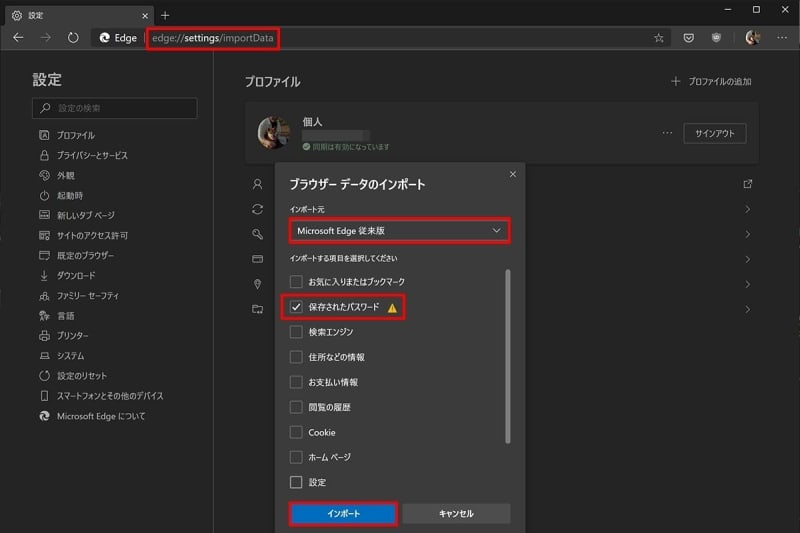Click the warning icon beside 保存されたパスワード
The image size is (800, 533).
click(x=392, y=308)
